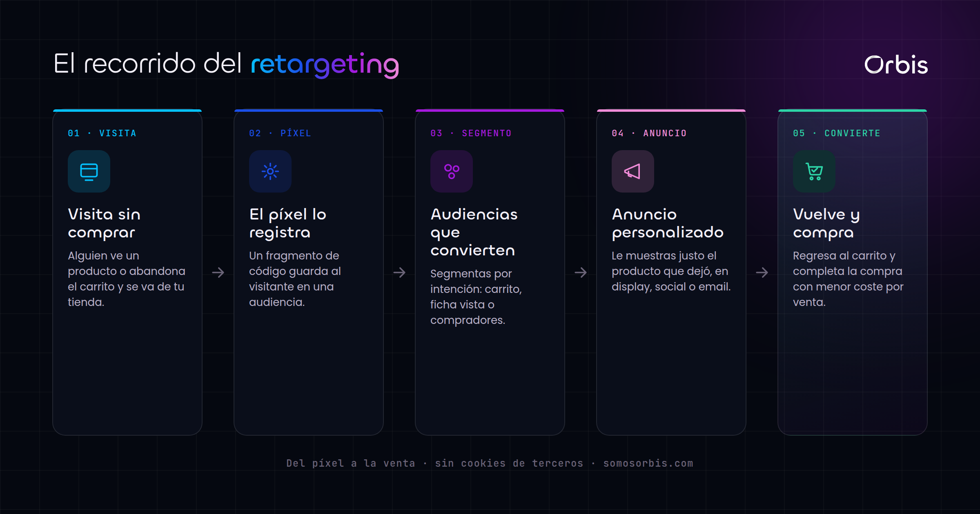Click the Orbis logo

896,64
